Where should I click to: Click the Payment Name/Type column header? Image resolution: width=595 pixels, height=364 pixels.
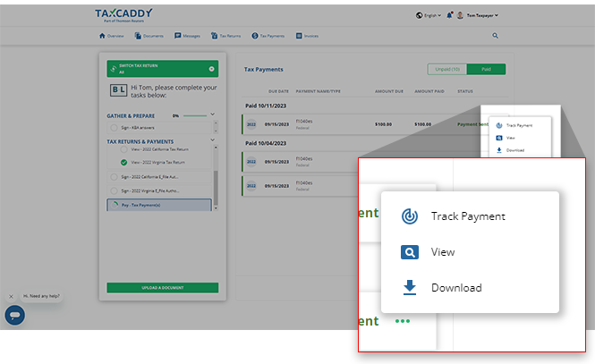pyautogui.click(x=318, y=91)
